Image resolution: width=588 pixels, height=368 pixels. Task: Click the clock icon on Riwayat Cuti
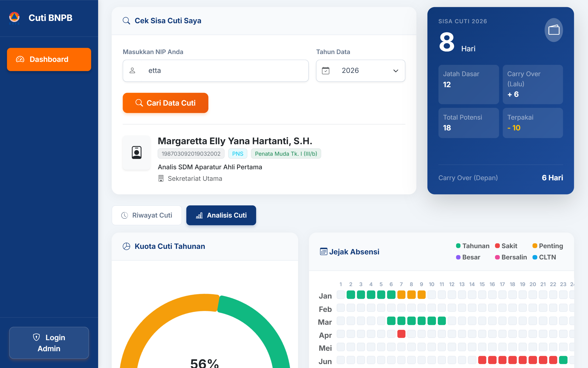125,216
